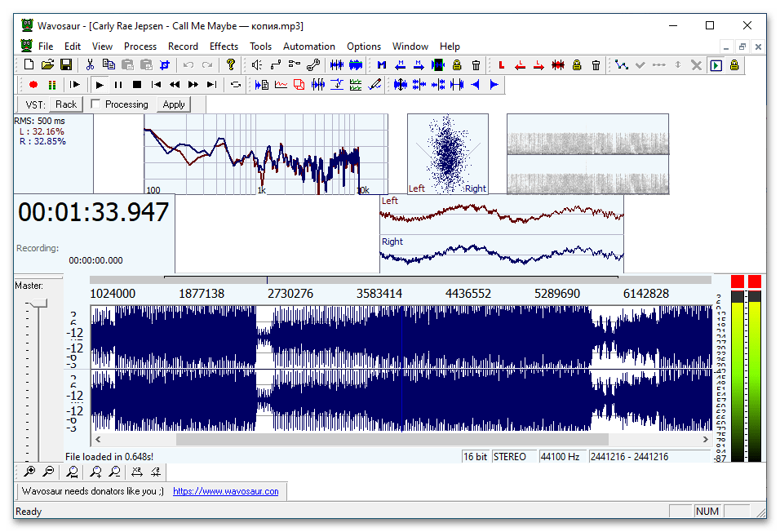
Task: Zoom in with the magnifier plus icon
Action: [29, 472]
